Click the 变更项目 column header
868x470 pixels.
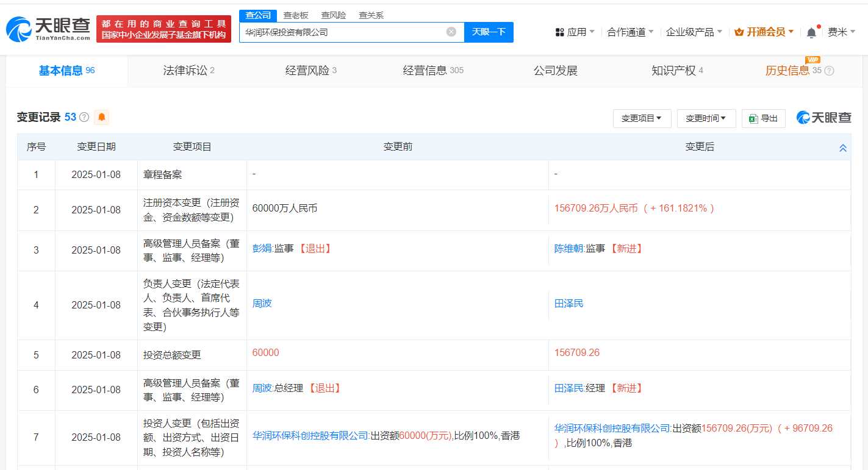coord(192,147)
